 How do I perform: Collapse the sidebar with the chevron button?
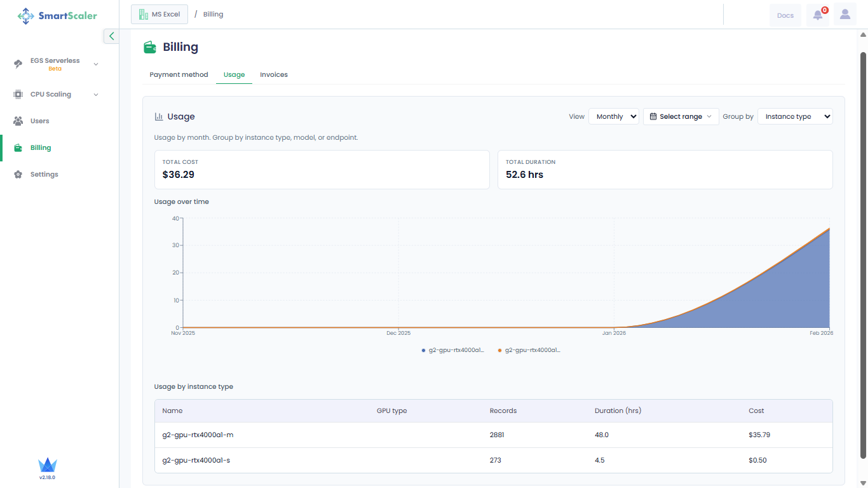112,36
